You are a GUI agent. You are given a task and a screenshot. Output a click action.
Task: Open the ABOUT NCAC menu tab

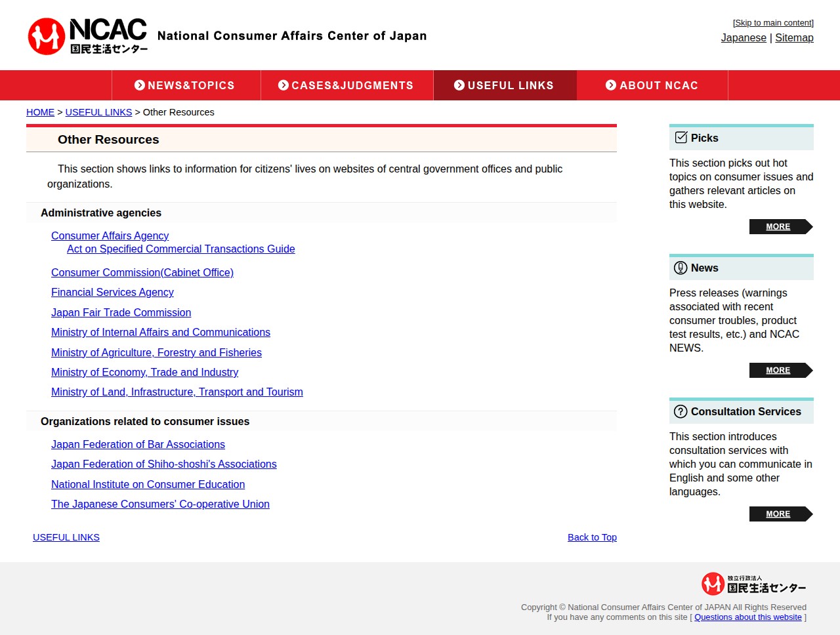pyautogui.click(x=652, y=85)
